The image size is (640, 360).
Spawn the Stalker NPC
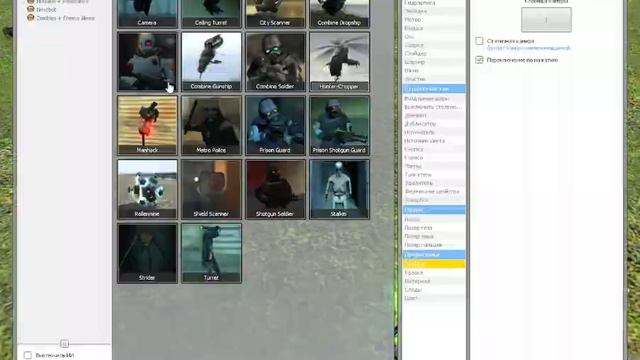point(339,189)
